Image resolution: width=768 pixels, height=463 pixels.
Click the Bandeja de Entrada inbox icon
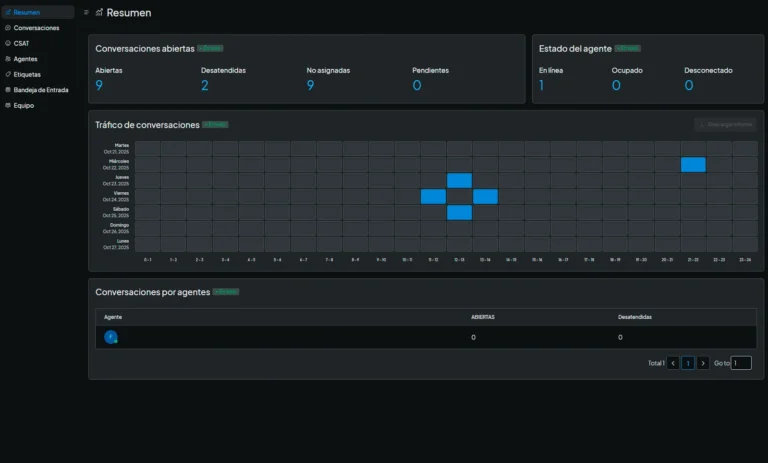[x=8, y=89]
